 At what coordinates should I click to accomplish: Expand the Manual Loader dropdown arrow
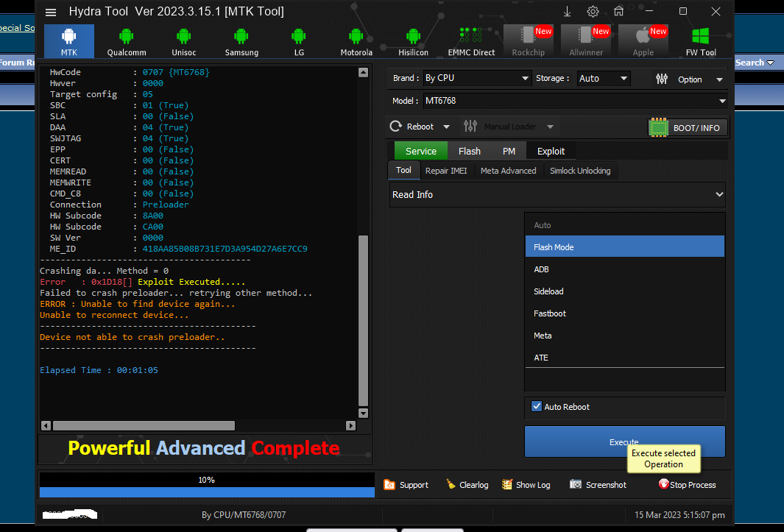point(550,127)
